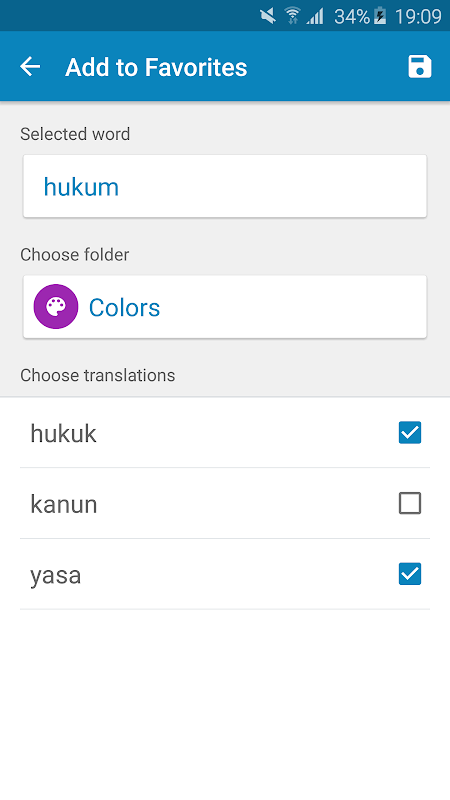Tap the battery charging icon
The image size is (450, 800).
coord(380,16)
